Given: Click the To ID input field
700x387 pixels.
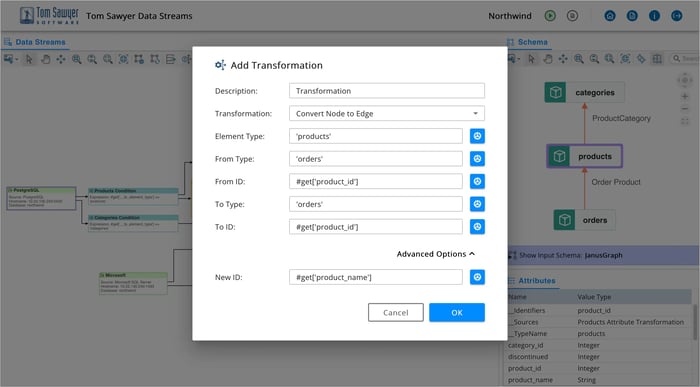Looking at the screenshot, I should point(376,227).
